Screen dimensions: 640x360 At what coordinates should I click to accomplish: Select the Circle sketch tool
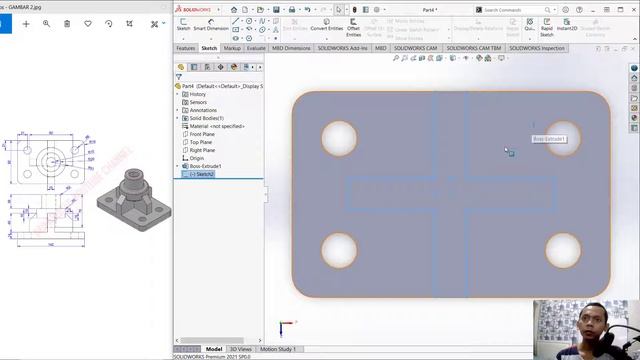249,21
